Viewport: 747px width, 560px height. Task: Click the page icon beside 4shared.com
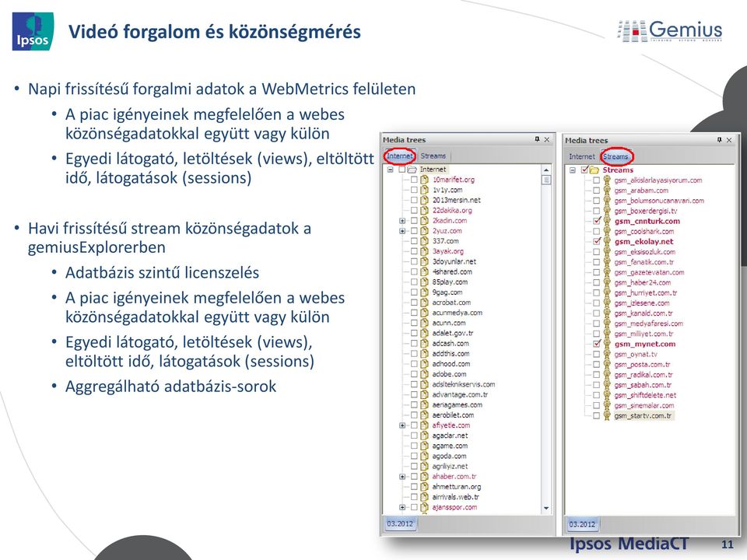click(425, 272)
